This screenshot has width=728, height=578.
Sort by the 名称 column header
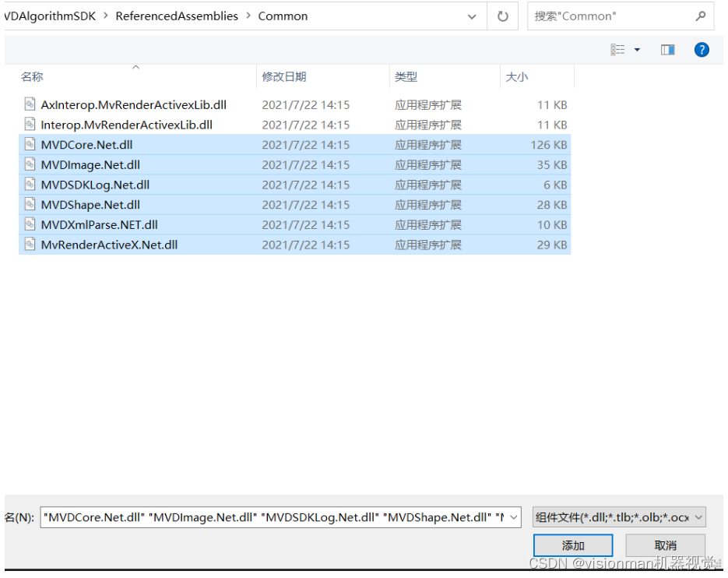point(32,76)
